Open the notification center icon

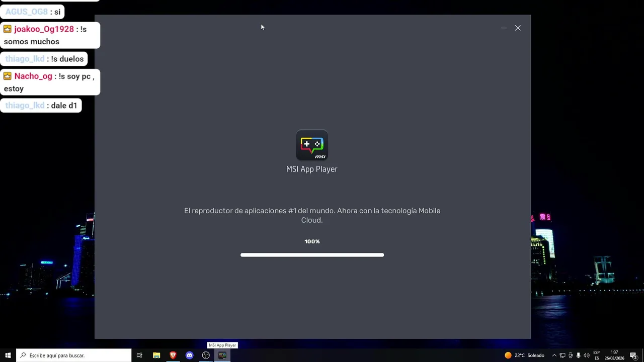pos(634,355)
